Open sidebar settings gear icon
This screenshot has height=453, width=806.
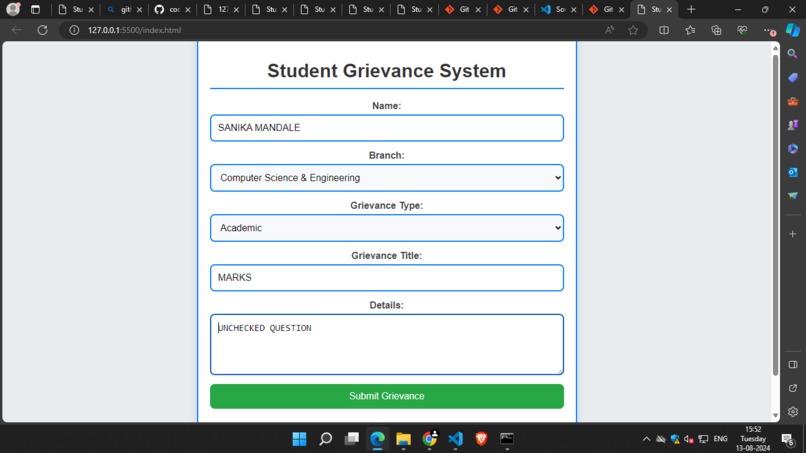point(793,412)
